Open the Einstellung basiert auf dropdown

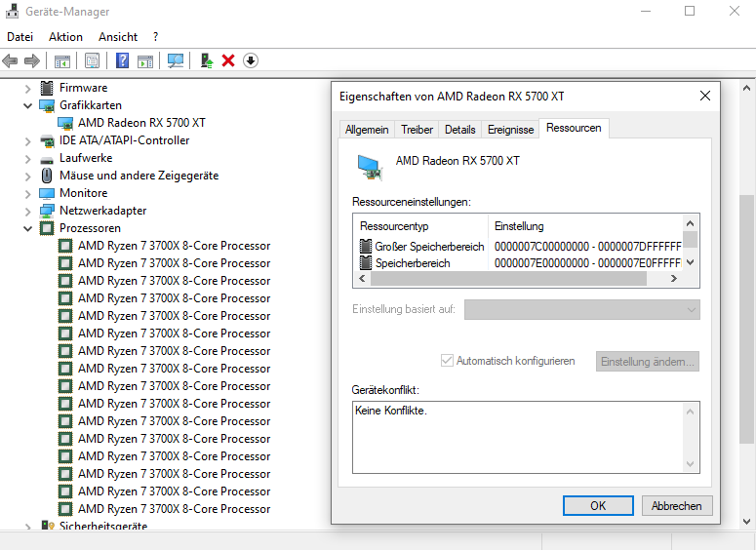[x=582, y=309]
